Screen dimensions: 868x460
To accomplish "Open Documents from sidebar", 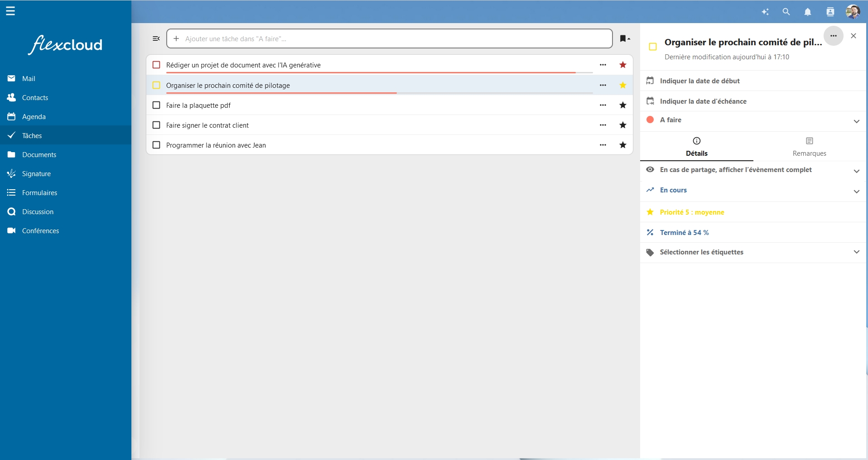I will tap(66, 154).
